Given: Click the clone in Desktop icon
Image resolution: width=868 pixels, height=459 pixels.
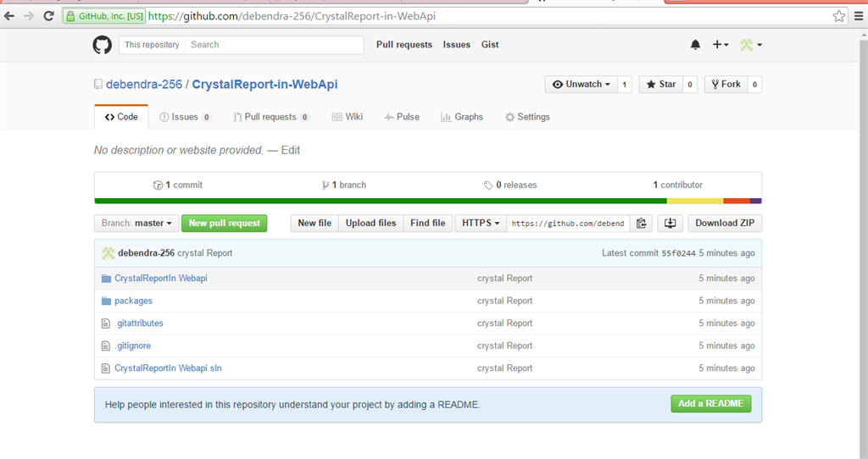Looking at the screenshot, I should [x=670, y=224].
